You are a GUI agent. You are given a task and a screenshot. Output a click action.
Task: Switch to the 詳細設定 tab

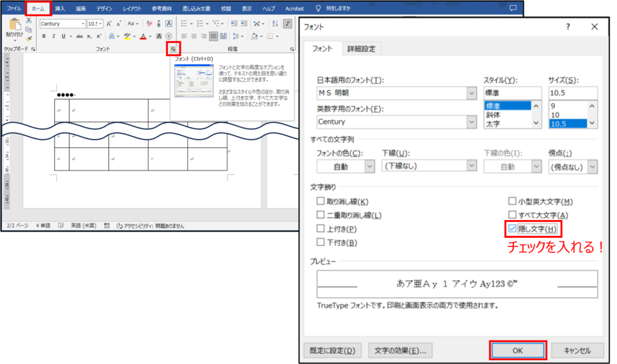362,49
